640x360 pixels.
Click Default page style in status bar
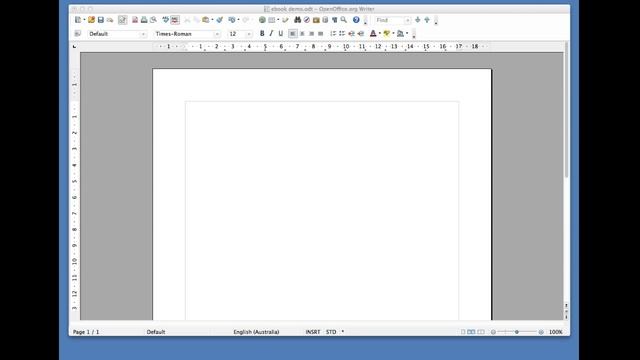tap(156, 332)
